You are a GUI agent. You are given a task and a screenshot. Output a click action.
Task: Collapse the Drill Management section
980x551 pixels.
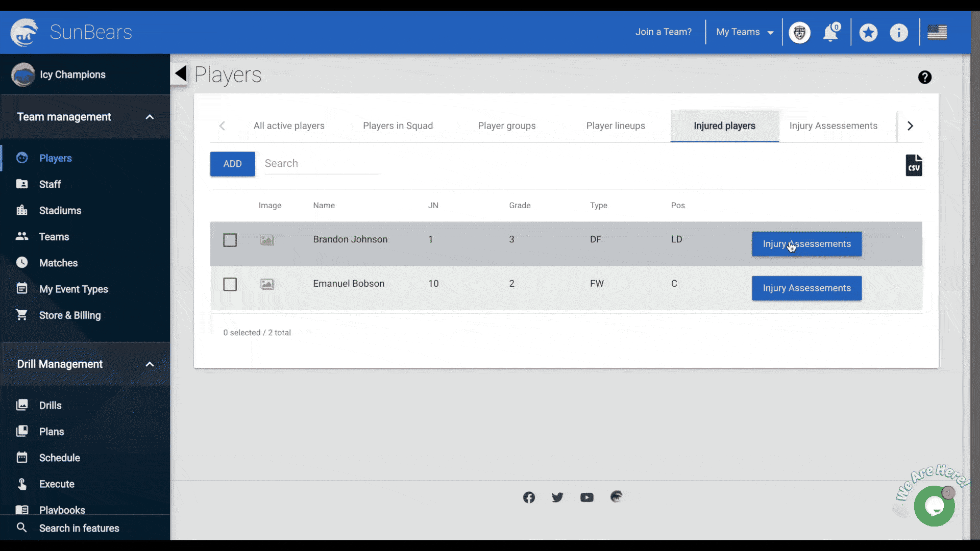(x=150, y=364)
